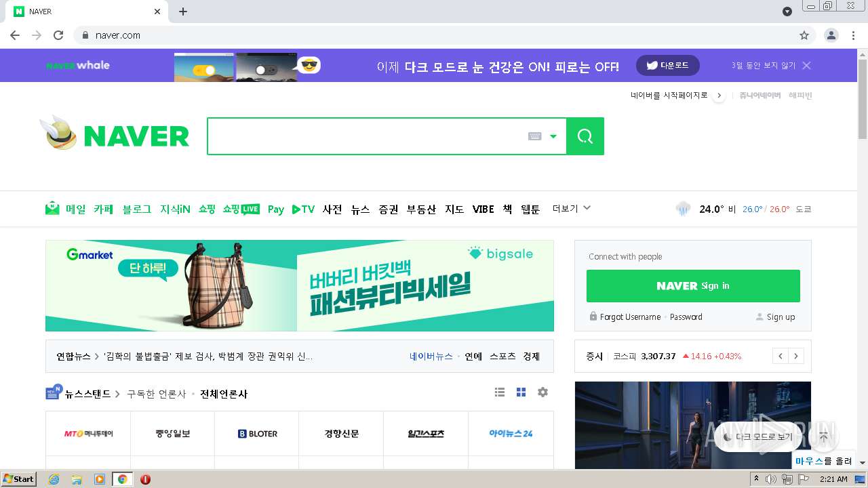
Task: Open the 지도 map link
Action: point(454,209)
